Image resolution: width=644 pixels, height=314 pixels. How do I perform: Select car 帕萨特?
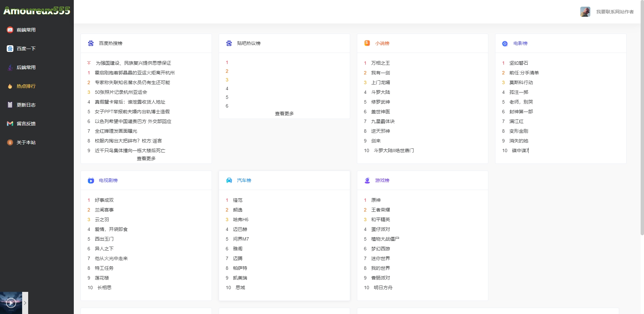(240, 268)
